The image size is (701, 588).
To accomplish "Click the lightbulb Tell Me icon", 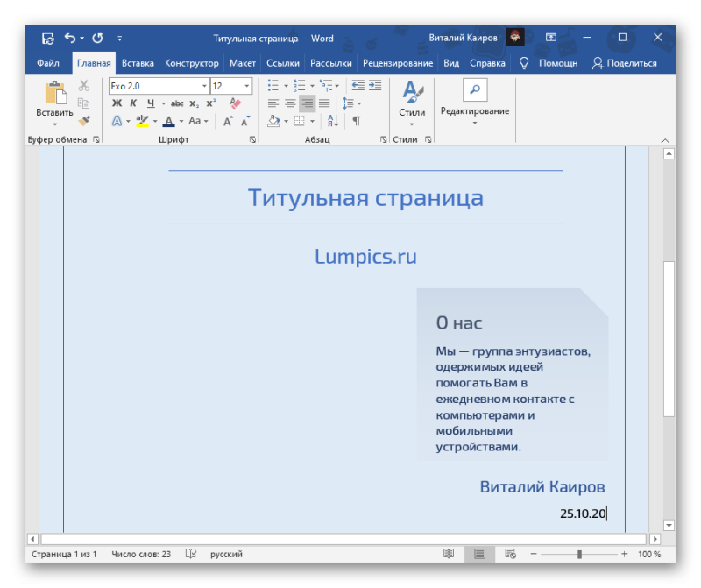I will click(x=524, y=63).
